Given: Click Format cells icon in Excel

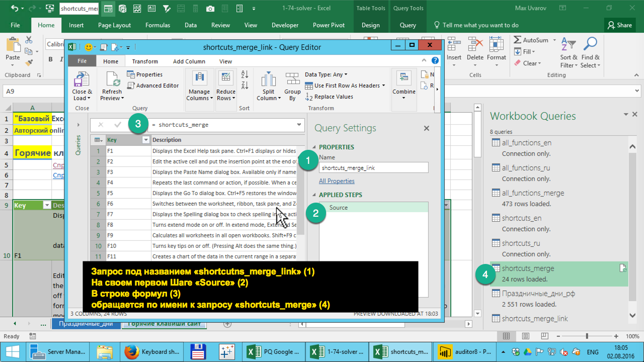Looking at the screenshot, I should coord(496,44).
